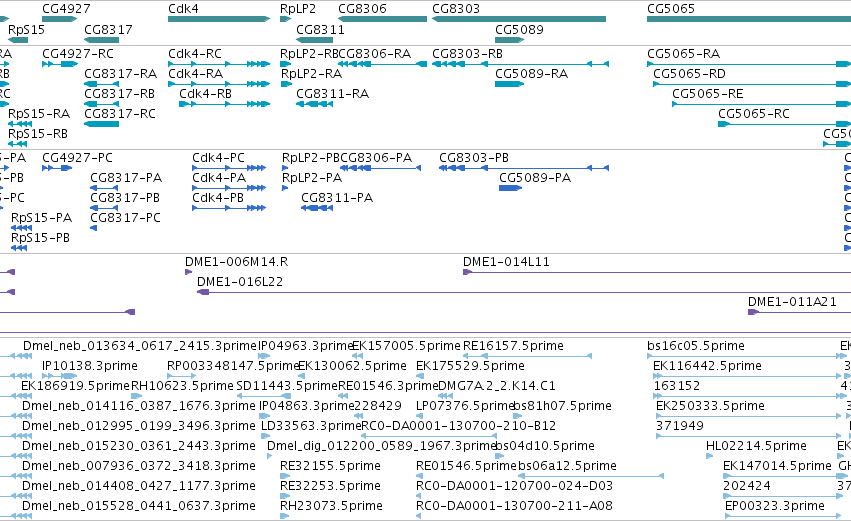The image size is (851, 521).
Task: Open protein Cdk4-PA
Action: (x=219, y=178)
